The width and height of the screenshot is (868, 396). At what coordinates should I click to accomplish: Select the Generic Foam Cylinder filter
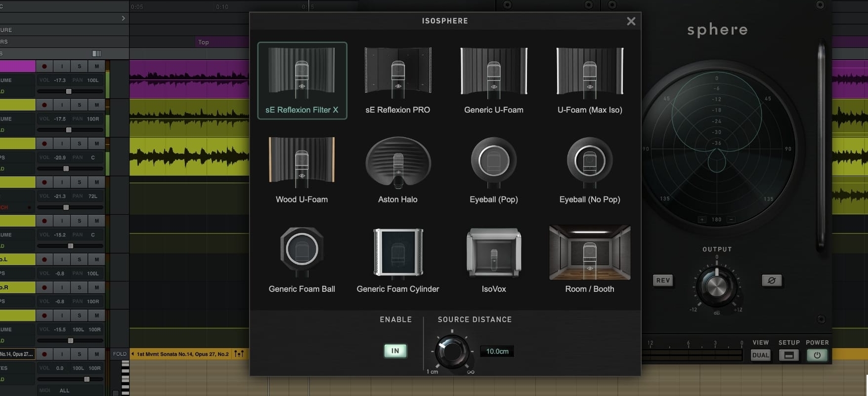398,260
